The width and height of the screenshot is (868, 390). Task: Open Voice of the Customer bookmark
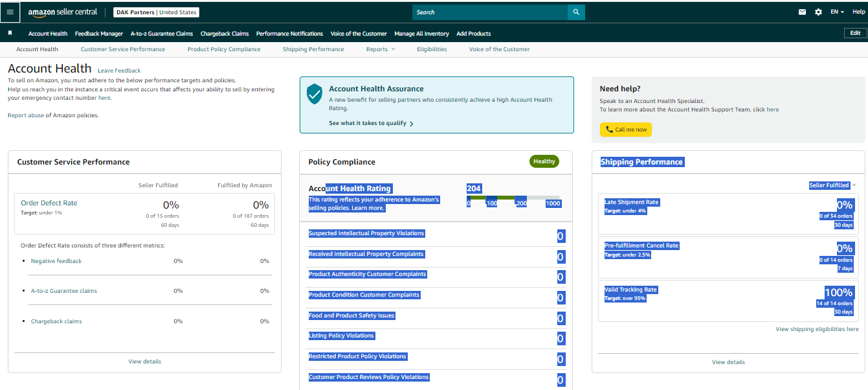[x=359, y=34]
